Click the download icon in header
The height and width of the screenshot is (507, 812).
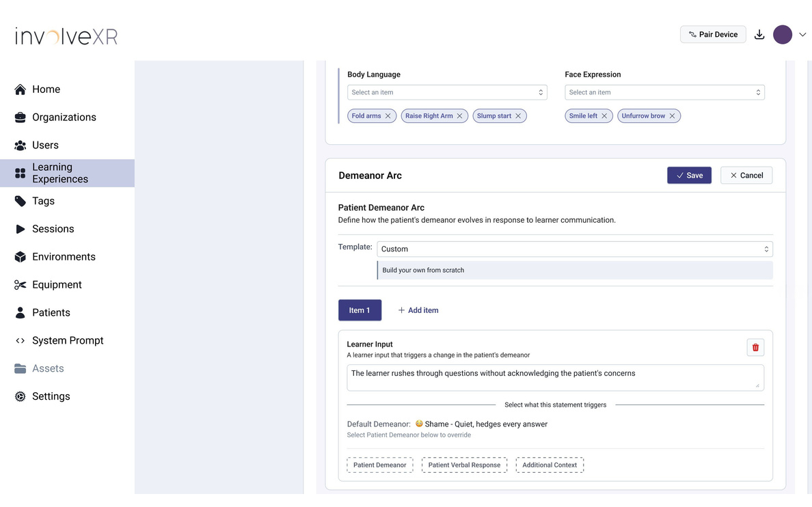(x=759, y=35)
